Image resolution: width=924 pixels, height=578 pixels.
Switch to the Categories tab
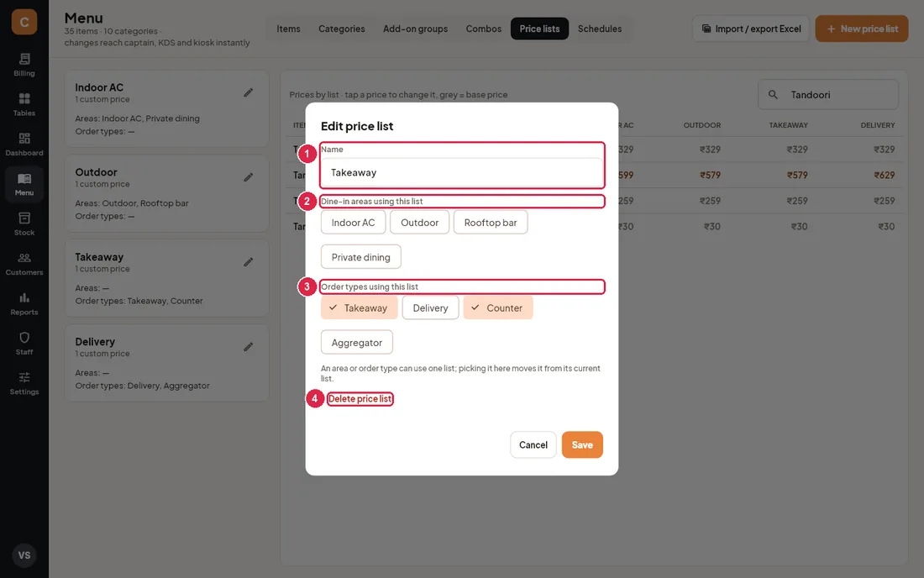[342, 29]
